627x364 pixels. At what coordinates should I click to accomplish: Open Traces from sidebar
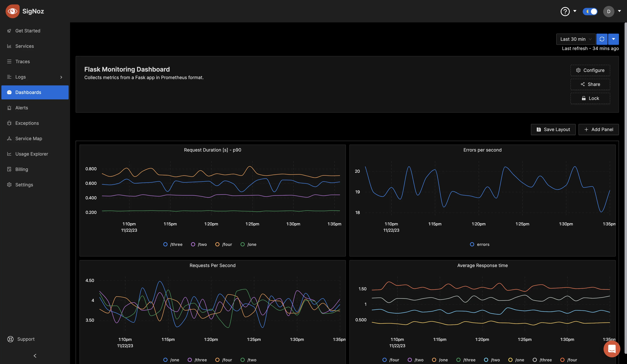click(35, 61)
